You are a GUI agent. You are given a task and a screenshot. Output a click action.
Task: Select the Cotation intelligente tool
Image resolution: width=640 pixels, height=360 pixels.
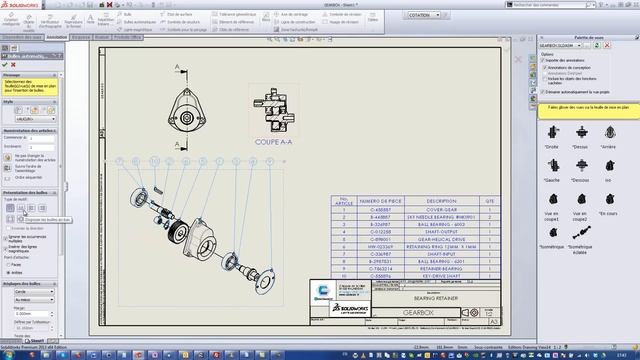coord(11,20)
